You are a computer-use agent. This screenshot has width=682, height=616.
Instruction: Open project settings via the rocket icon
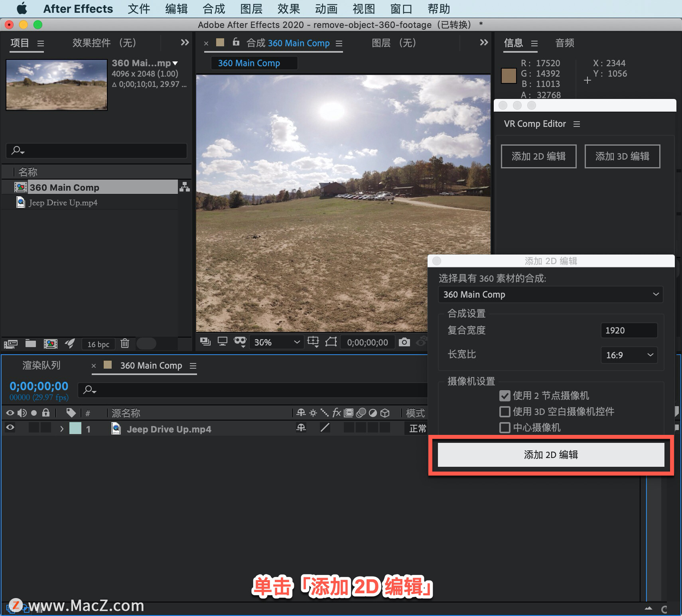pos(70,344)
